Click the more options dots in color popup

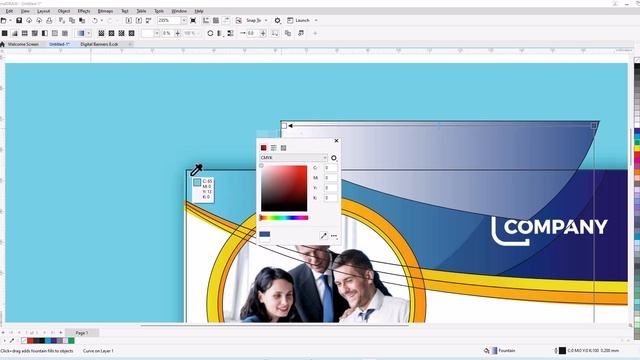(334, 236)
